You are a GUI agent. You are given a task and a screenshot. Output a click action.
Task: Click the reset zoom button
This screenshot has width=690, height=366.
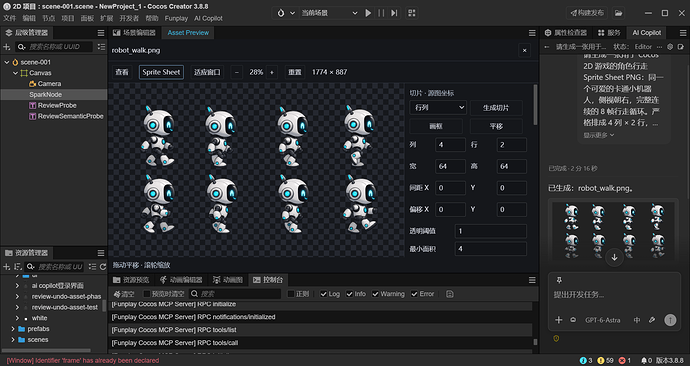point(294,72)
